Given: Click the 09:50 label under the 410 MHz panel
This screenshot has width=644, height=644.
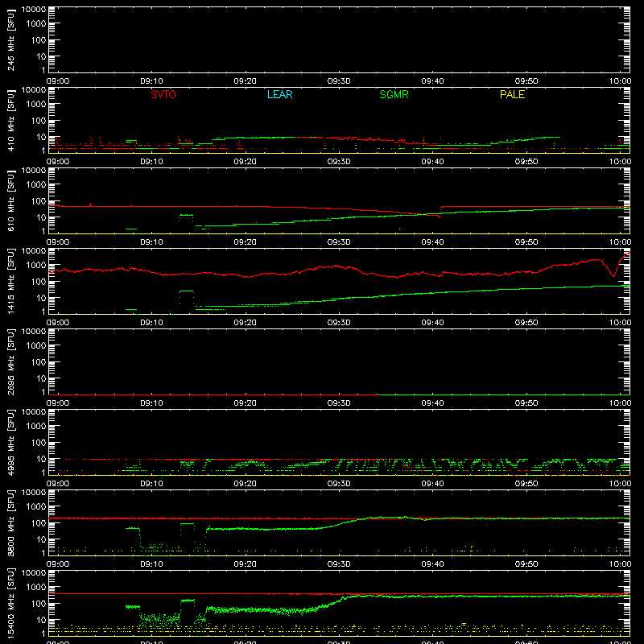Looking at the screenshot, I should point(526,162).
